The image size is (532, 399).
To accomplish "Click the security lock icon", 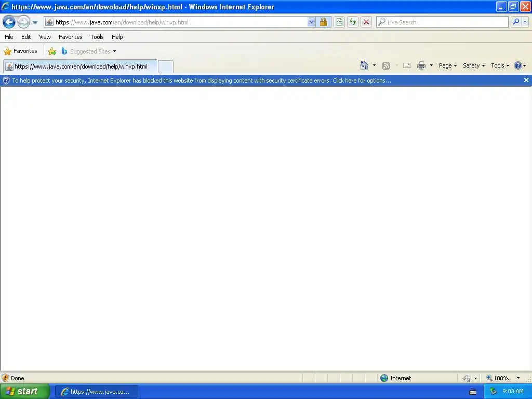I will click(x=323, y=22).
